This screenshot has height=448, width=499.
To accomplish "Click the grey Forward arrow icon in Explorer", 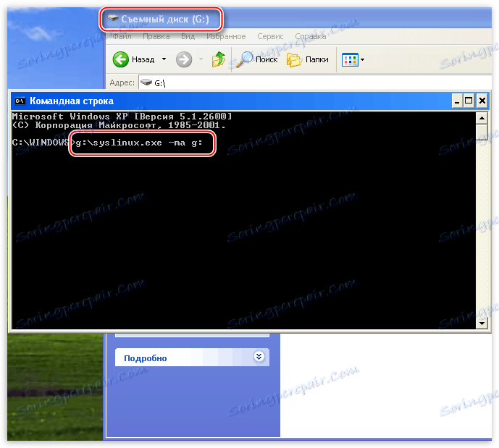I will [184, 59].
